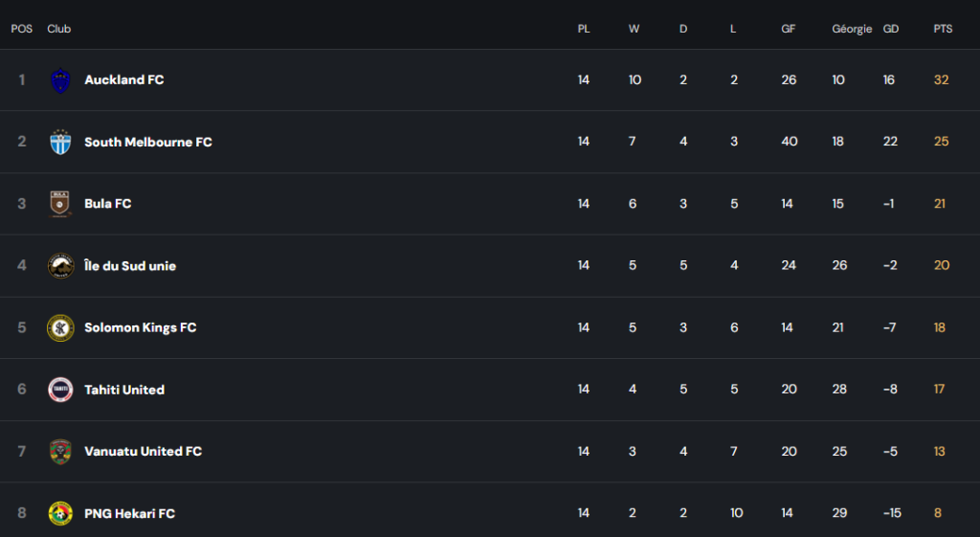Click the Géorgie column header
Screen dimensions: 980x537
coord(852,30)
